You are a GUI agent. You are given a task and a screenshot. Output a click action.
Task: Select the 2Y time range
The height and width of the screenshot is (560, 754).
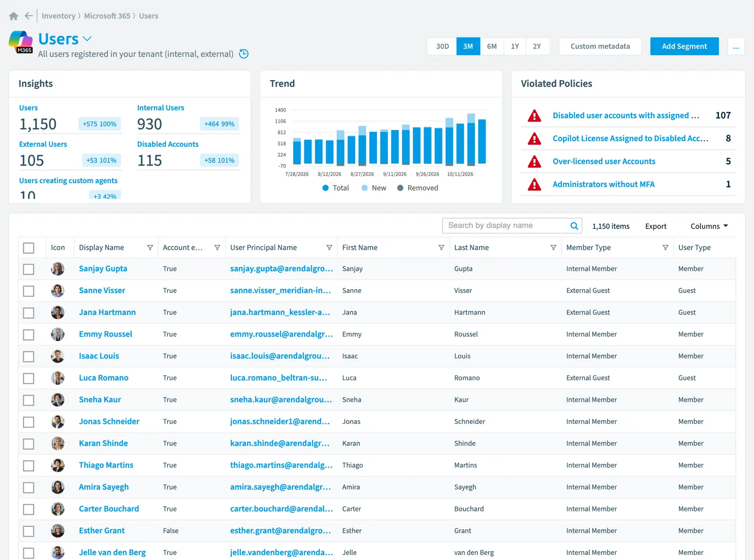pyautogui.click(x=537, y=46)
